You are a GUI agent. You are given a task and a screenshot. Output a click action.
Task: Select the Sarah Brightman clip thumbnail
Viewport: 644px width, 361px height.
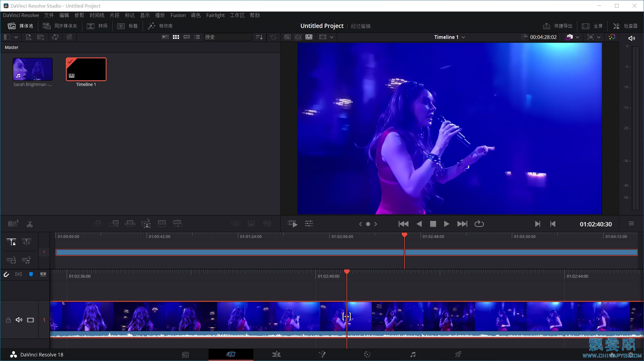33,69
